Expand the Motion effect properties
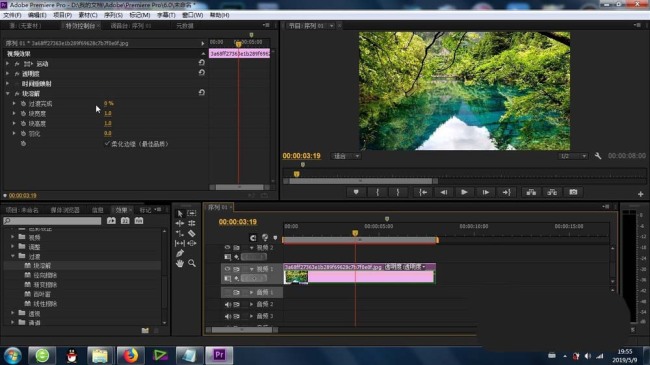 point(7,64)
